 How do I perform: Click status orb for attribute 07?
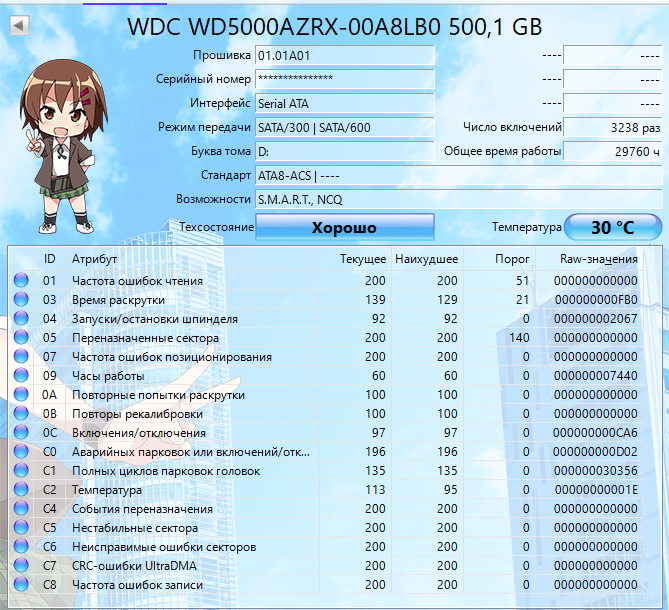(x=21, y=356)
